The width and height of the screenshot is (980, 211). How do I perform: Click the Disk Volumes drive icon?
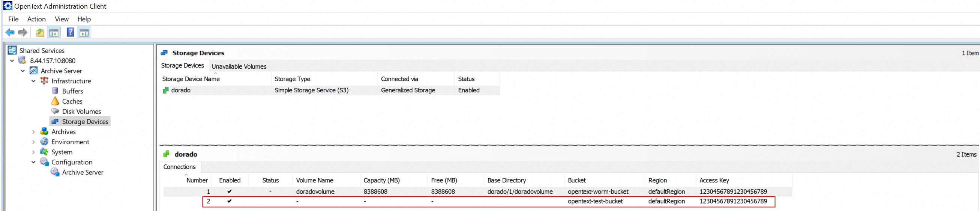click(55, 111)
